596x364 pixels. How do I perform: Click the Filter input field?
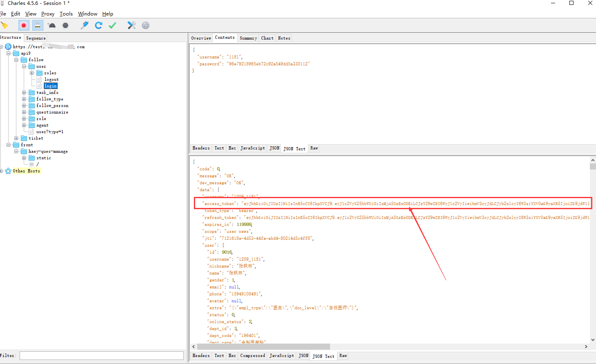point(101,356)
